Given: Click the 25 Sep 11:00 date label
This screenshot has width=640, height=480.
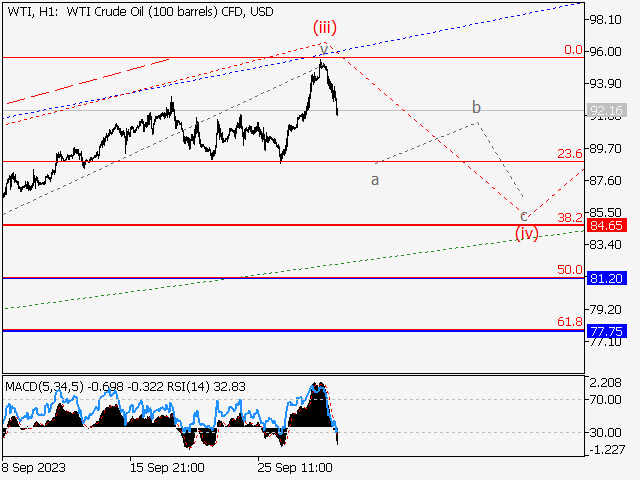Looking at the screenshot, I should (295, 468).
